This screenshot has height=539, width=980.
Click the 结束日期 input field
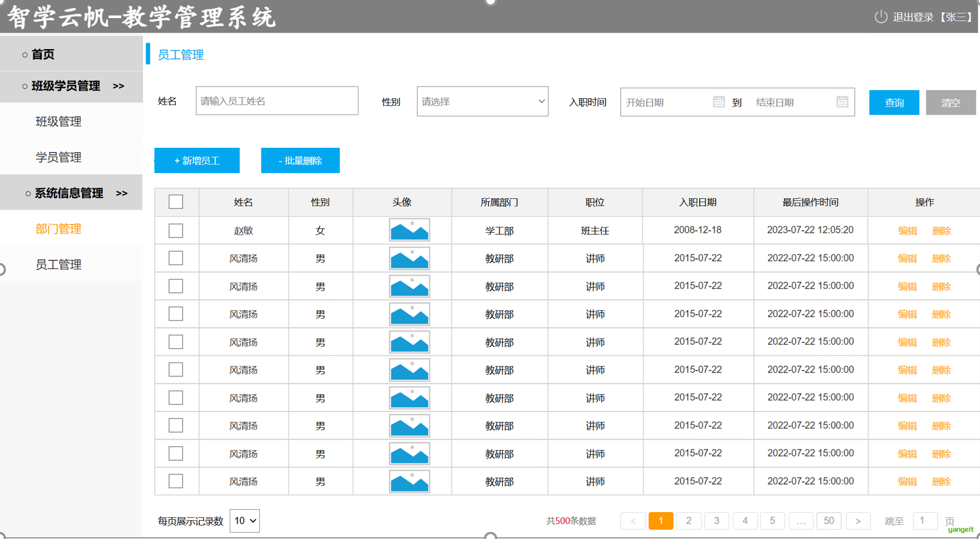point(792,102)
